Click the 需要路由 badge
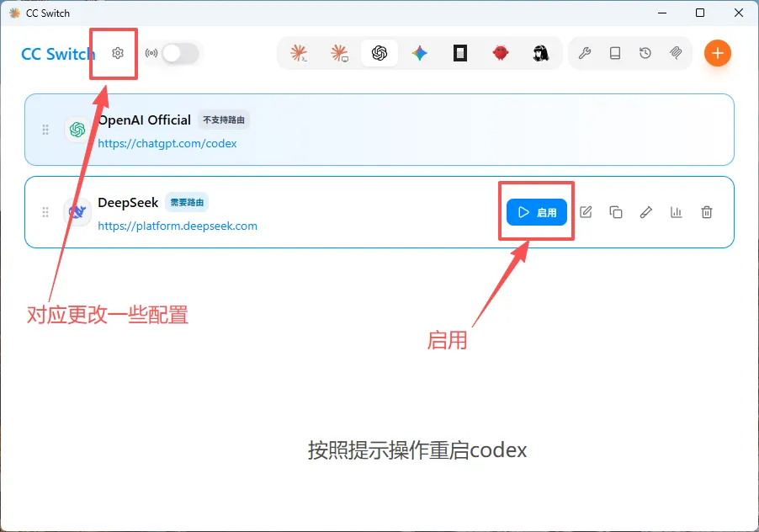The width and height of the screenshot is (759, 532). point(187,202)
